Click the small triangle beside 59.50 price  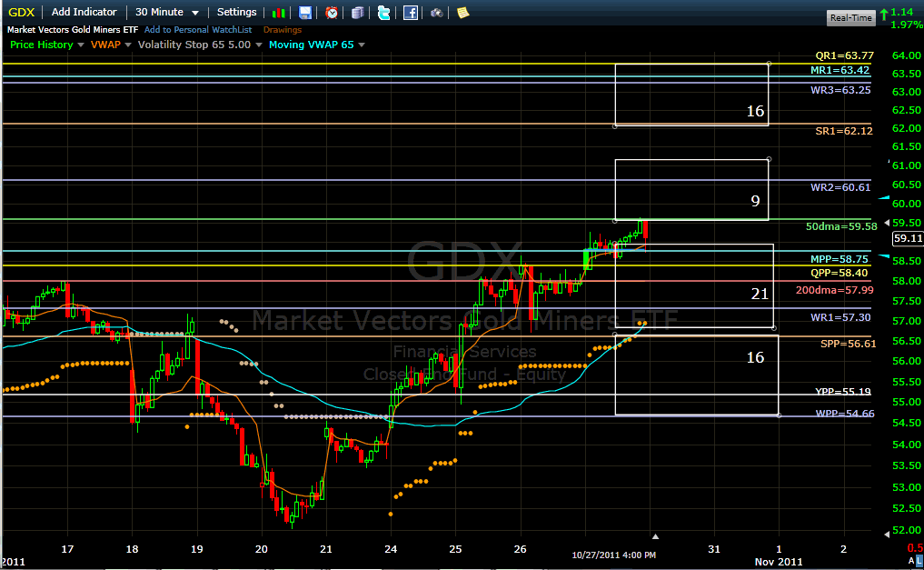[x=888, y=223]
